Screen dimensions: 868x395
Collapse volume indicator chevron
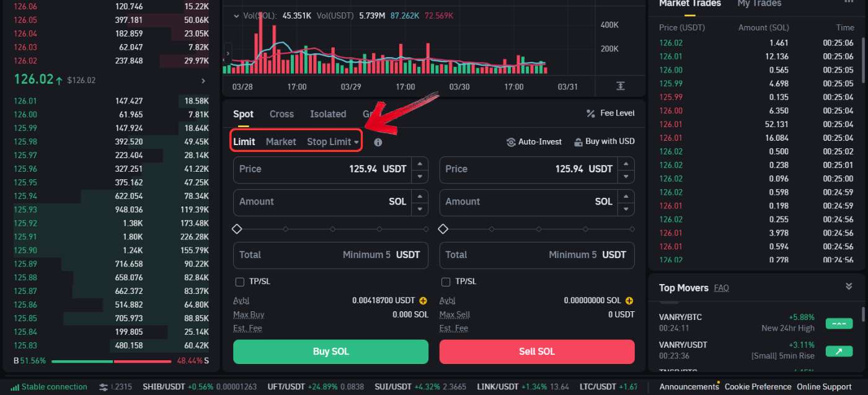[236, 16]
